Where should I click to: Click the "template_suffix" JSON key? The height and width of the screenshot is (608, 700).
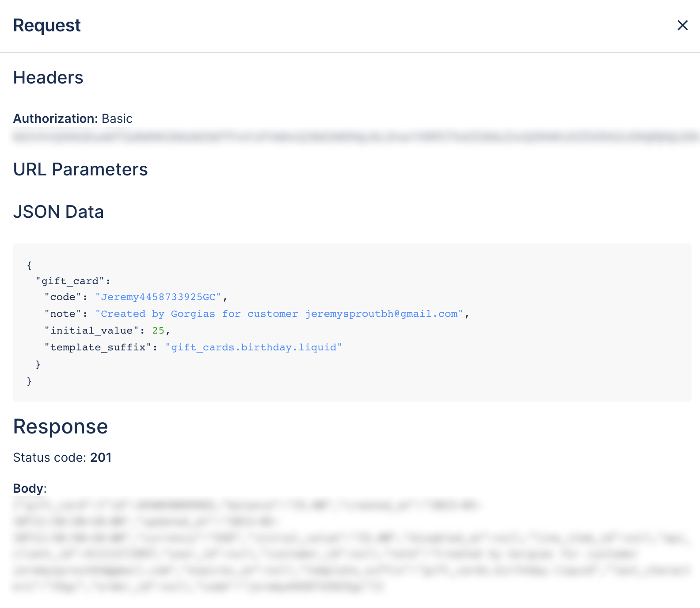pyautogui.click(x=98, y=347)
